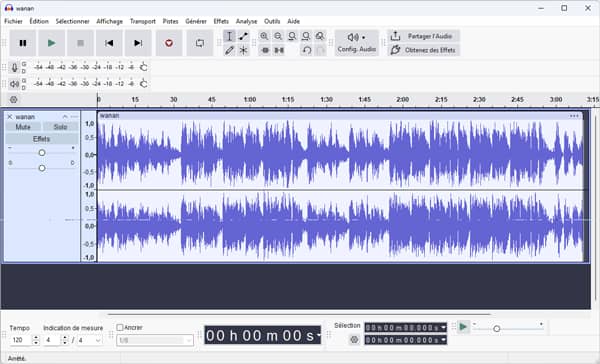Click Play-at-speed green button

463,327
